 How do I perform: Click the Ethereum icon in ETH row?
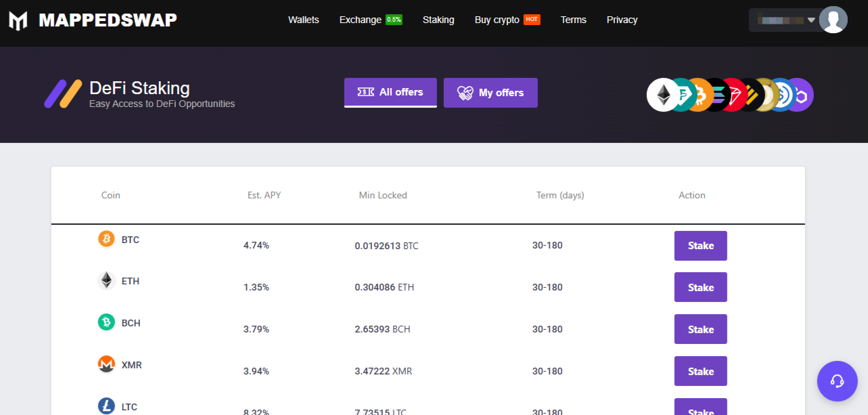click(106, 280)
